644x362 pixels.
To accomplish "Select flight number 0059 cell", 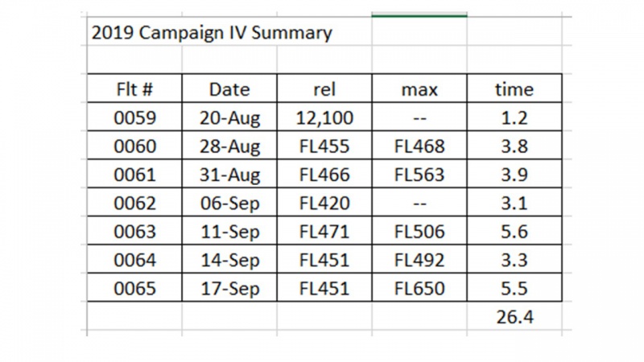I will (x=136, y=118).
